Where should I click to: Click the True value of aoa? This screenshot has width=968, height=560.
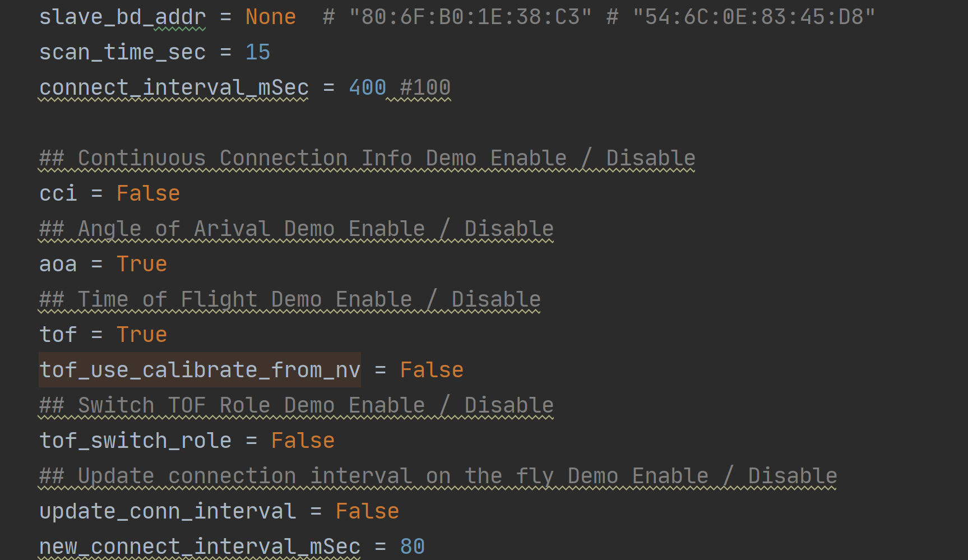pyautogui.click(x=142, y=265)
